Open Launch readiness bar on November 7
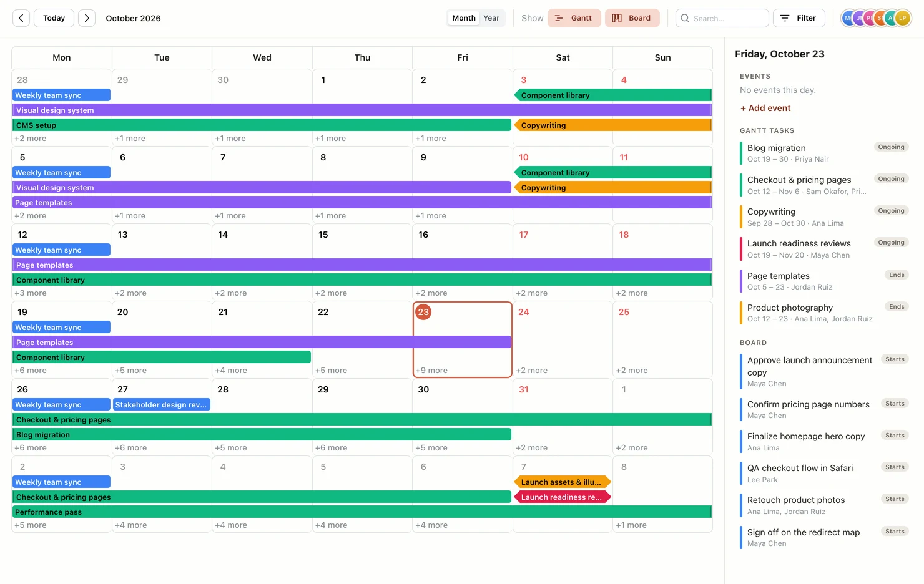Image resolution: width=924 pixels, height=584 pixels. [562, 497]
